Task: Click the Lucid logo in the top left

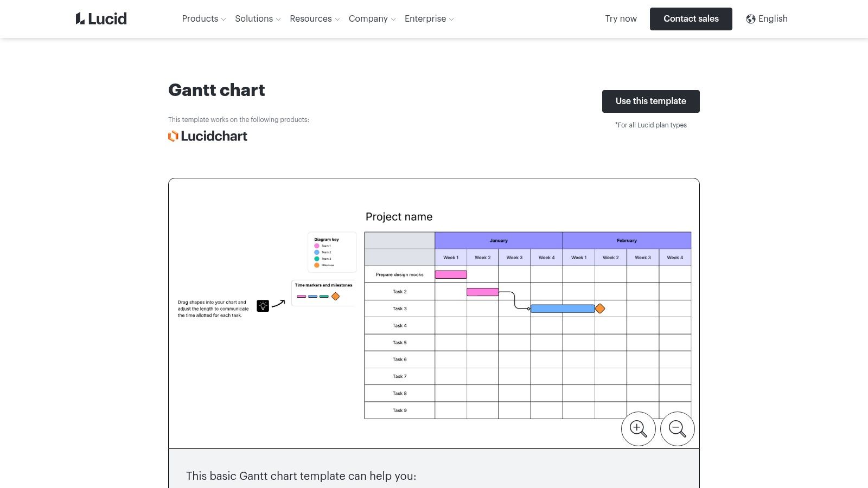Action: tap(101, 18)
